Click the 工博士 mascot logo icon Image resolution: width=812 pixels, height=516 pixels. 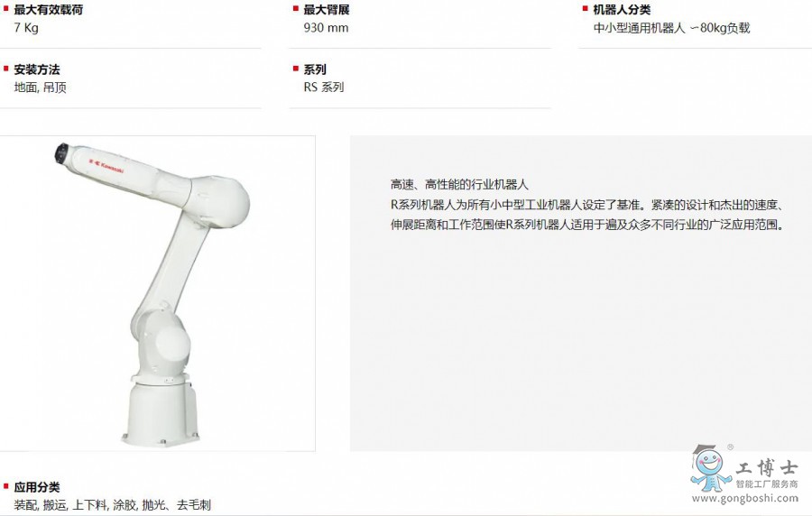pyautogui.click(x=710, y=468)
